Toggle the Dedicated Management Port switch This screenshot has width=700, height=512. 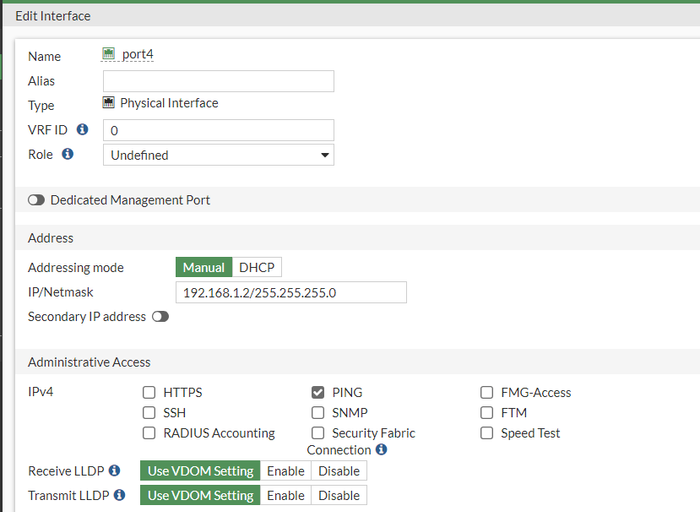[37, 200]
